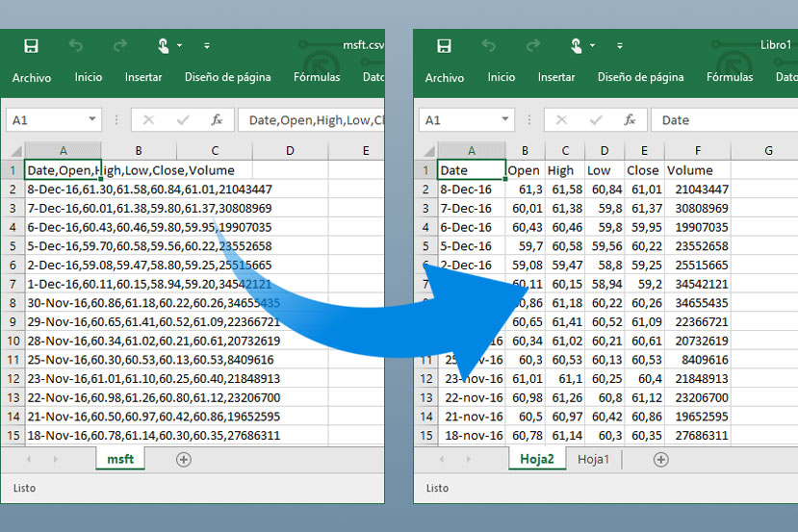This screenshot has height=532, width=798.
Task: Switch to Hoja1 sheet tab
Action: click(x=593, y=460)
